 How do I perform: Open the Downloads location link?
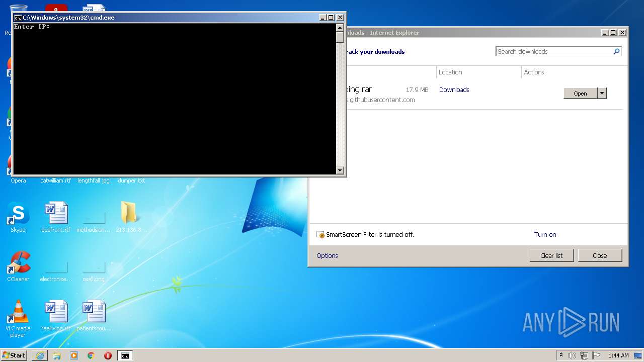click(454, 90)
